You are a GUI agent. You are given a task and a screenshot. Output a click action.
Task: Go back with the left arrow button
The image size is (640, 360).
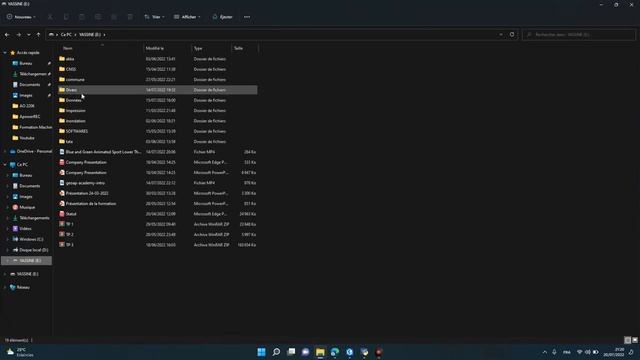point(7,35)
